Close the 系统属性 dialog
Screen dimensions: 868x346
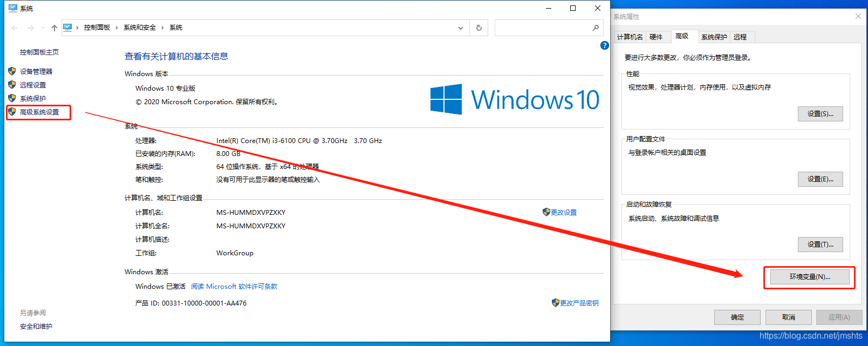[858, 16]
